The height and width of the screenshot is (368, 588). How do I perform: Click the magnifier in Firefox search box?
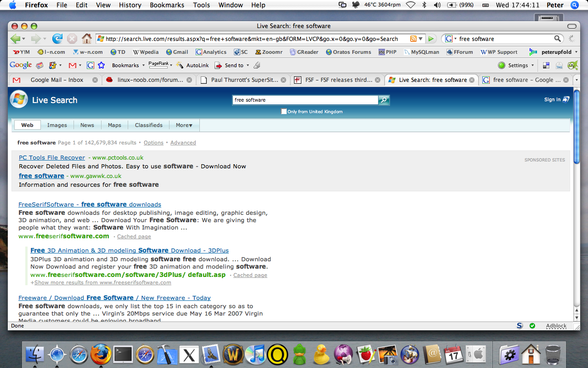pos(557,39)
